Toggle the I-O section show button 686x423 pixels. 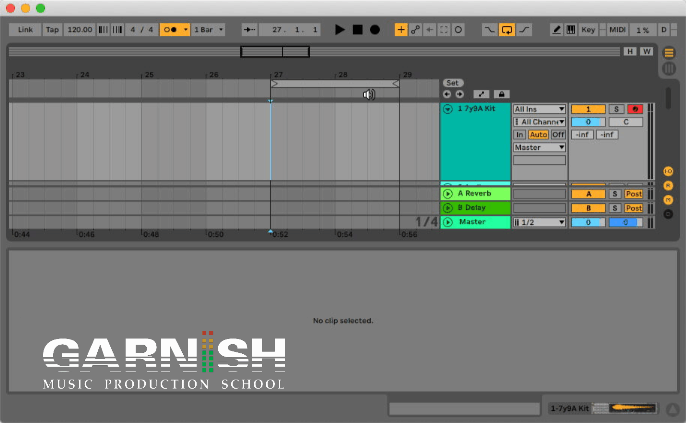click(668, 171)
